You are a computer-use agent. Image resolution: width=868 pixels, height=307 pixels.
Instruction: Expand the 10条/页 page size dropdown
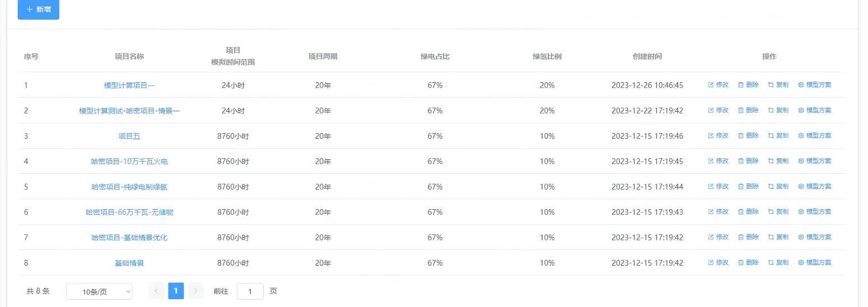pyautogui.click(x=99, y=291)
